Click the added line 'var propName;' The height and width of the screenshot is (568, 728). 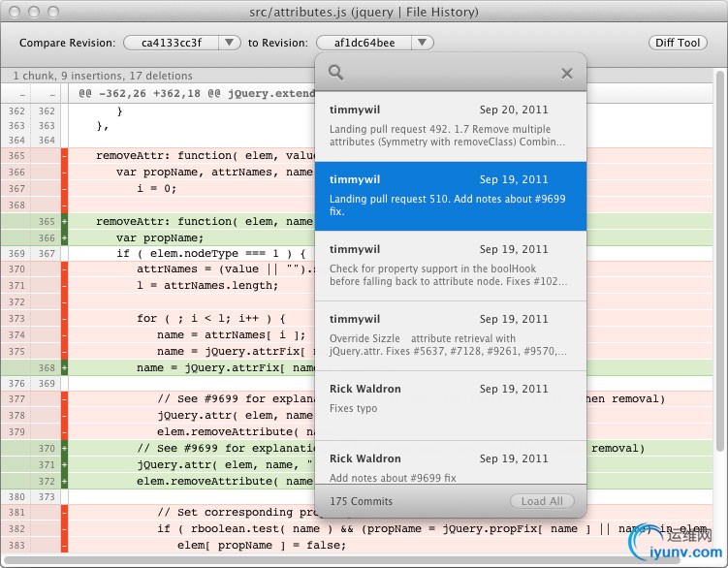coord(160,237)
